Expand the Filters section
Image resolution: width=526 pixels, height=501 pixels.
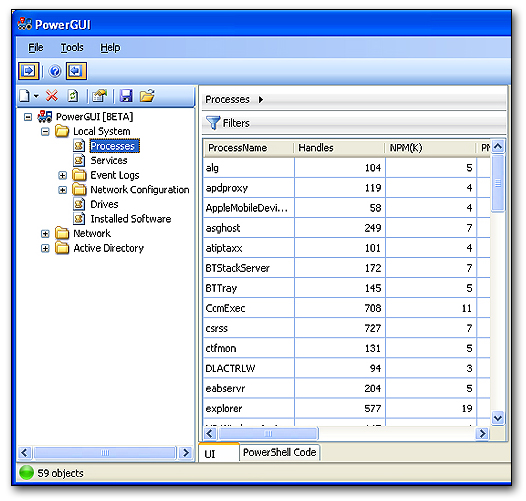pos(354,123)
